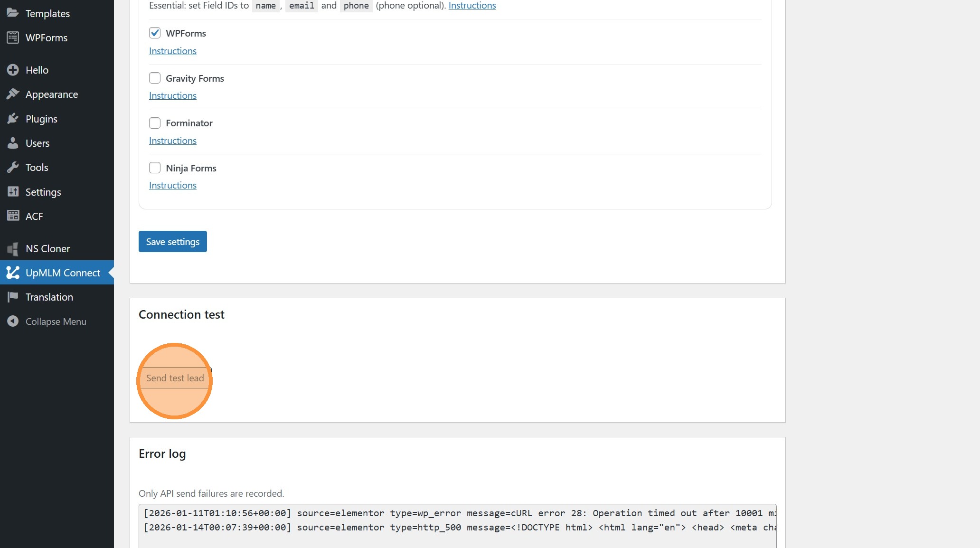This screenshot has height=548, width=980.
Task: Click the NS Cloner sidebar icon
Action: [13, 248]
